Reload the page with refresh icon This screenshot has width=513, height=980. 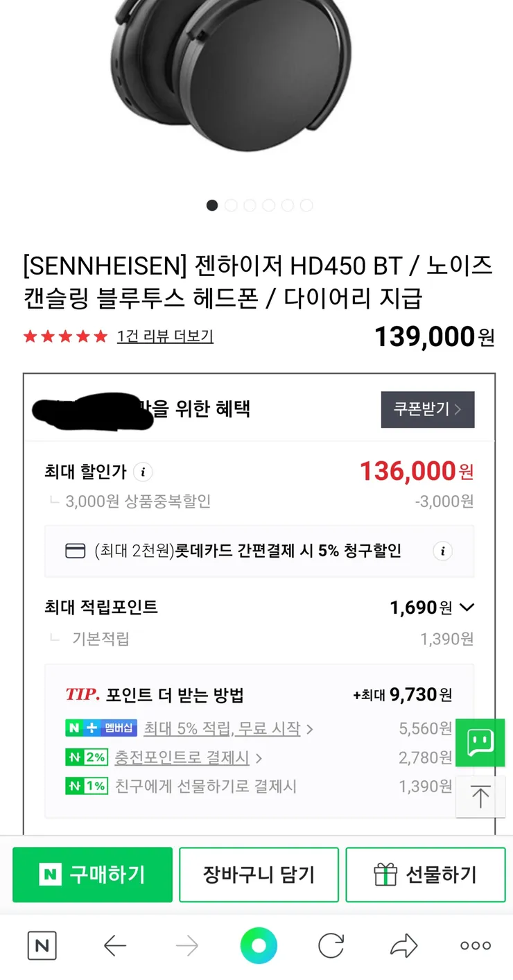pyautogui.click(x=331, y=945)
